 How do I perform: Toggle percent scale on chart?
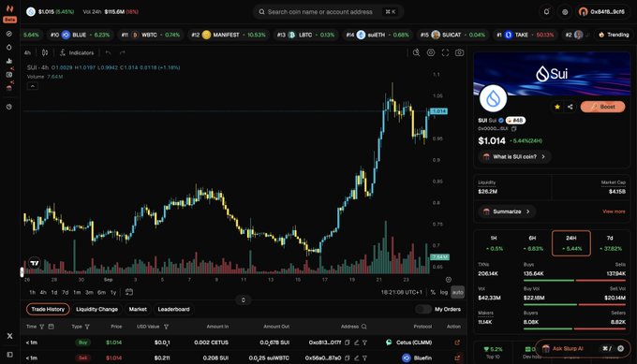pos(433,292)
